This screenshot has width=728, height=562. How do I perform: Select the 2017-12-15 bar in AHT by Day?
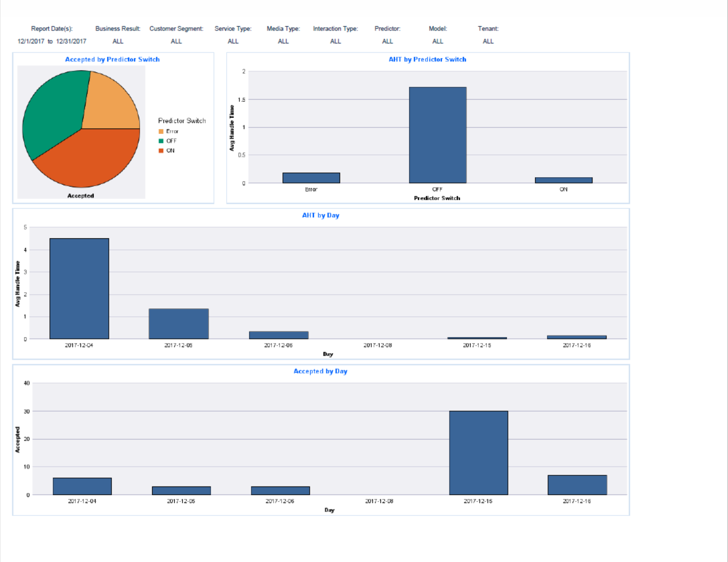click(477, 338)
